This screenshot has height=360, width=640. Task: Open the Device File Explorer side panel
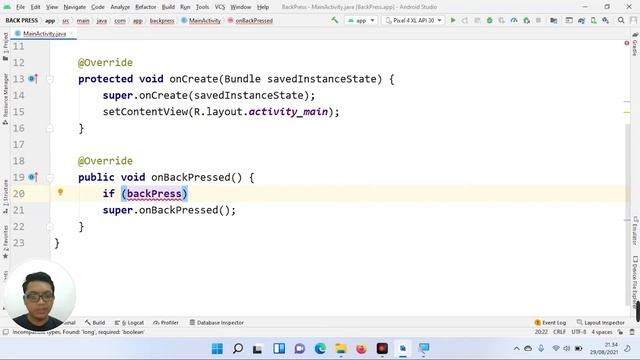coord(635,282)
